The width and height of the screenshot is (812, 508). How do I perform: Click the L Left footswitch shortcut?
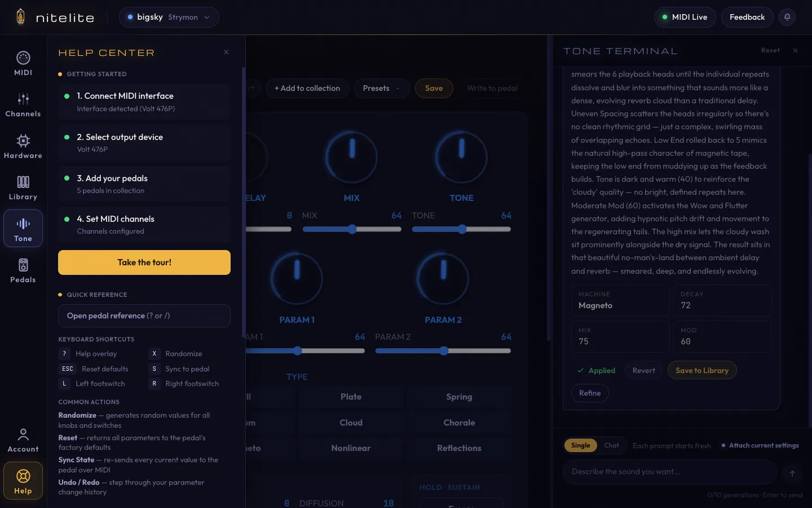[64, 384]
